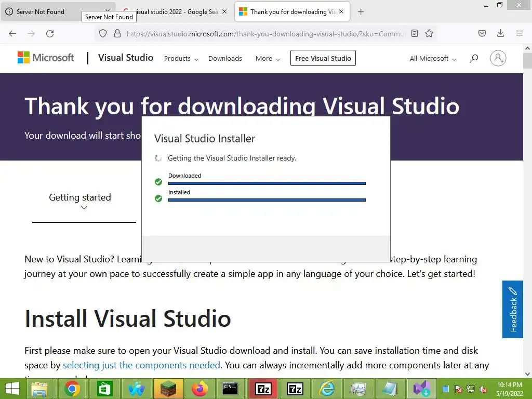Image resolution: width=532 pixels, height=399 pixels.
Task: Open the Downloads nav item
Action: pyautogui.click(x=225, y=58)
